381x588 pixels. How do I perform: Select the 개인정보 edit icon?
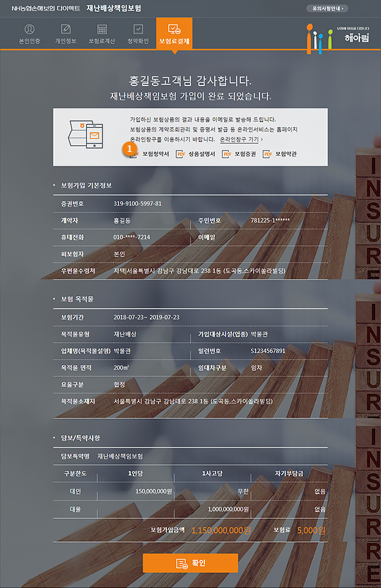point(66,29)
